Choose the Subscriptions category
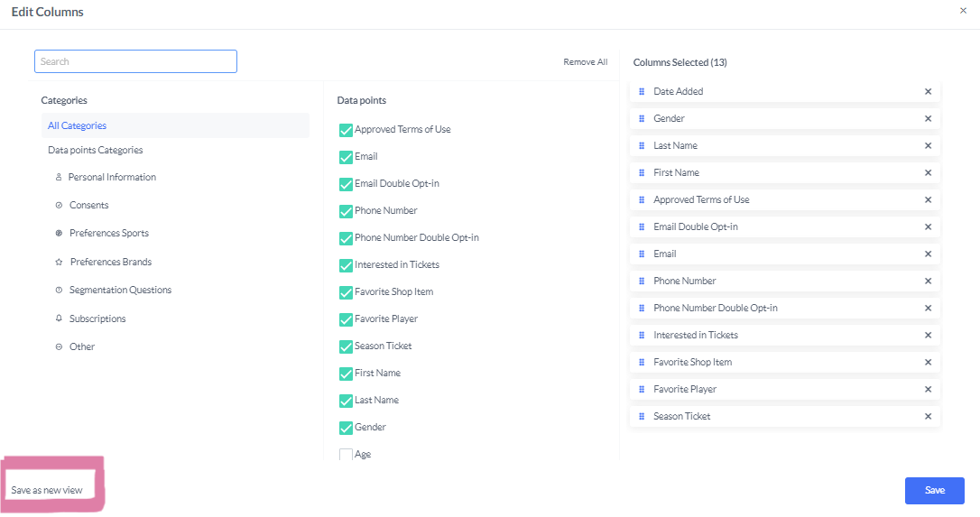 tap(97, 319)
